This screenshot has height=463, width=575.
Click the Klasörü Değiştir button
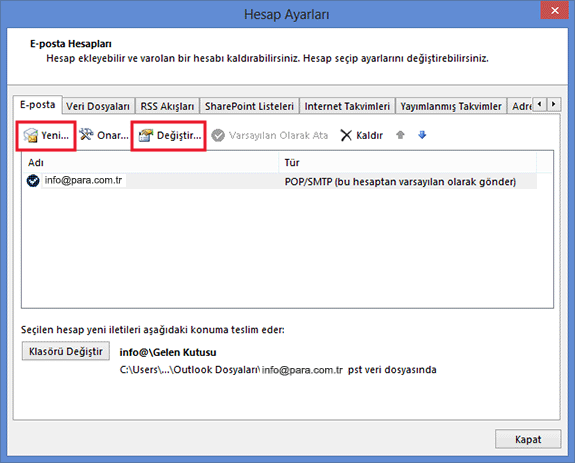tap(66, 351)
